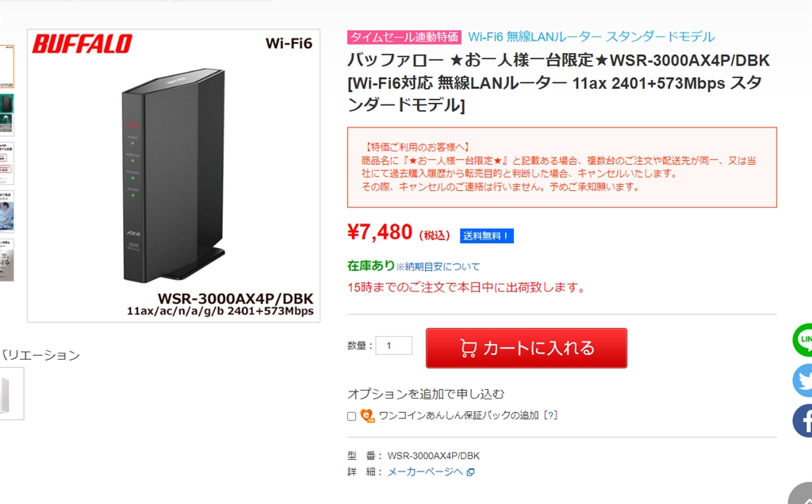This screenshot has height=504, width=812.
Task: Select the third product thumbnail in the strip
Action: [x=6, y=163]
